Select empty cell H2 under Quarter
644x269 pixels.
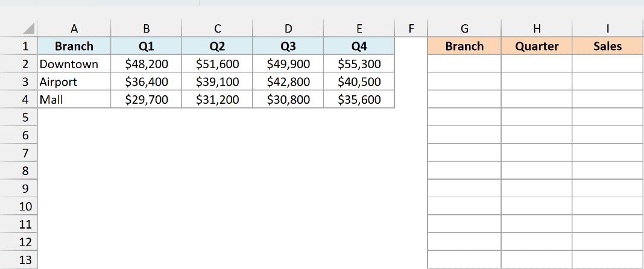click(537, 64)
